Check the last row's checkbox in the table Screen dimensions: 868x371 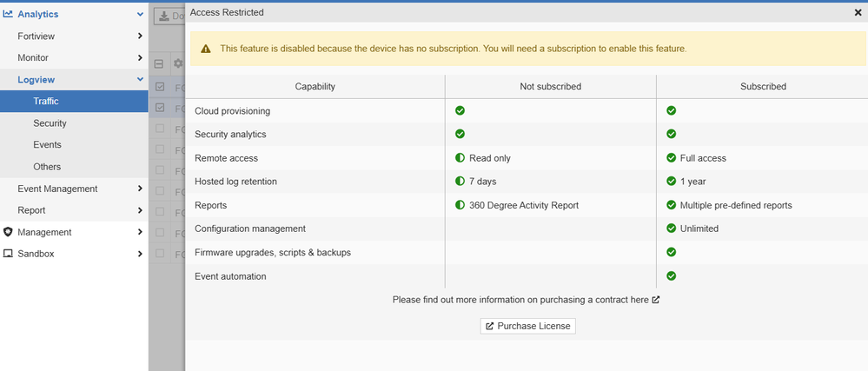(159, 254)
